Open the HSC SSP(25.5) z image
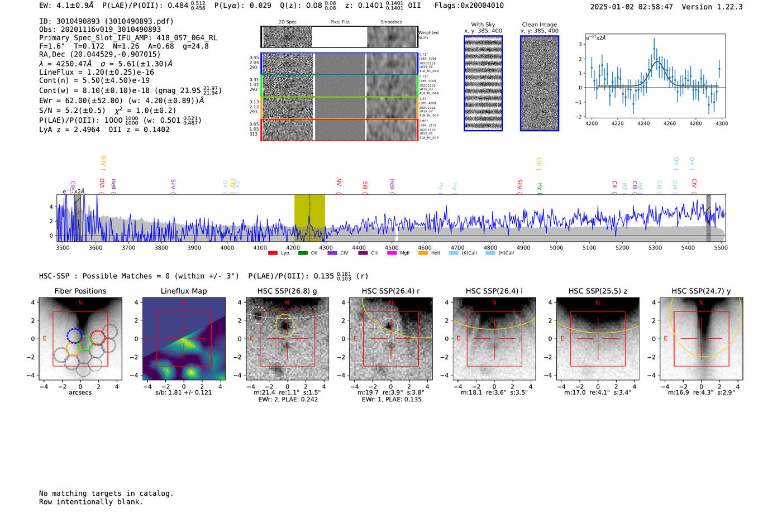The image size is (782, 532). point(598,339)
